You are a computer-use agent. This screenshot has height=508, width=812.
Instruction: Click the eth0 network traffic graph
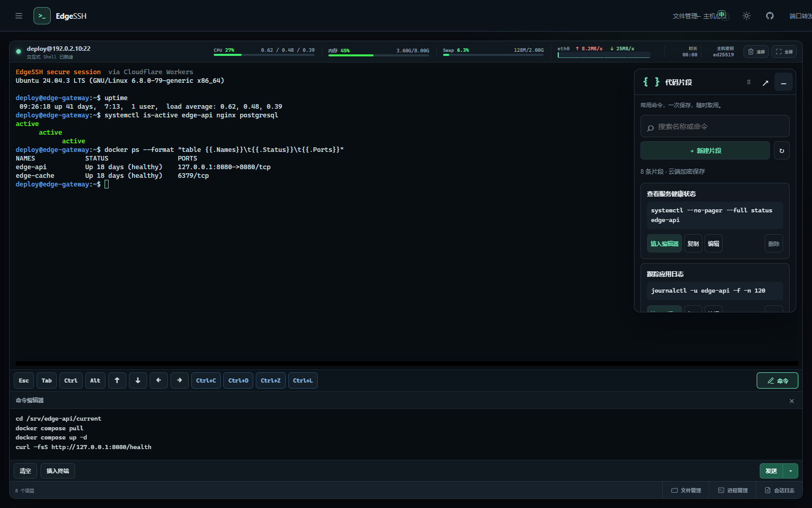pyautogui.click(x=604, y=55)
